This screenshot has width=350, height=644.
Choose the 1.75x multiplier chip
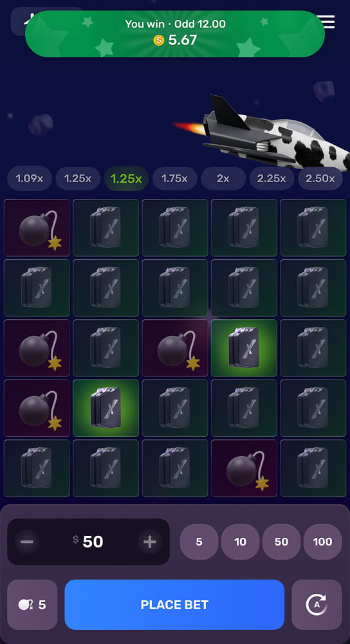174,179
